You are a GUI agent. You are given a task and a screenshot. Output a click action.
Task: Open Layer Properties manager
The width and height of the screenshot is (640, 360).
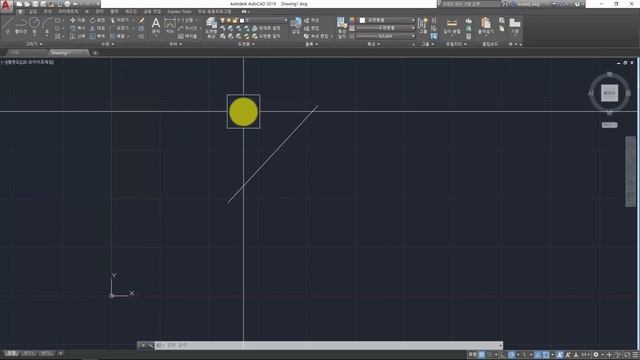(211, 27)
